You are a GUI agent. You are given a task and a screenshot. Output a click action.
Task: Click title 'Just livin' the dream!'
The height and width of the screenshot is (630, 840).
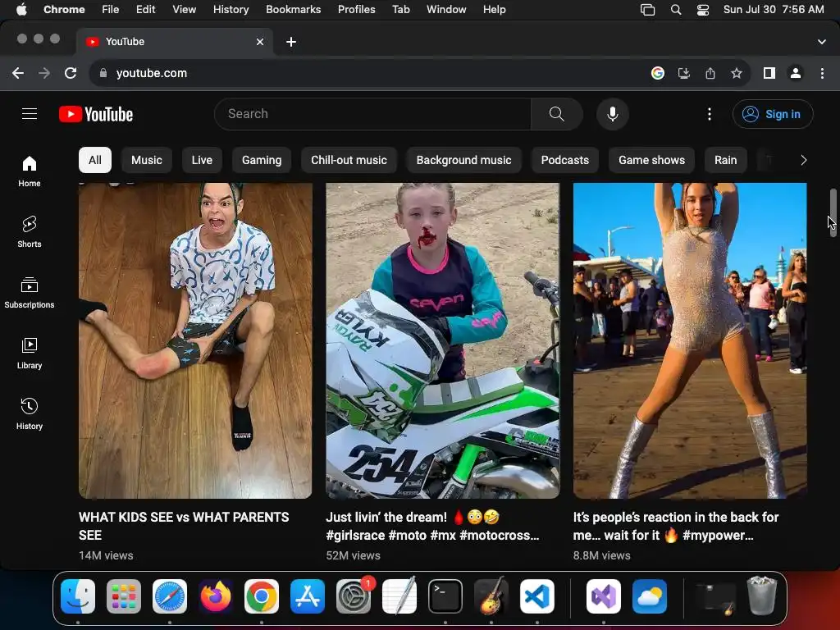[x=433, y=526]
